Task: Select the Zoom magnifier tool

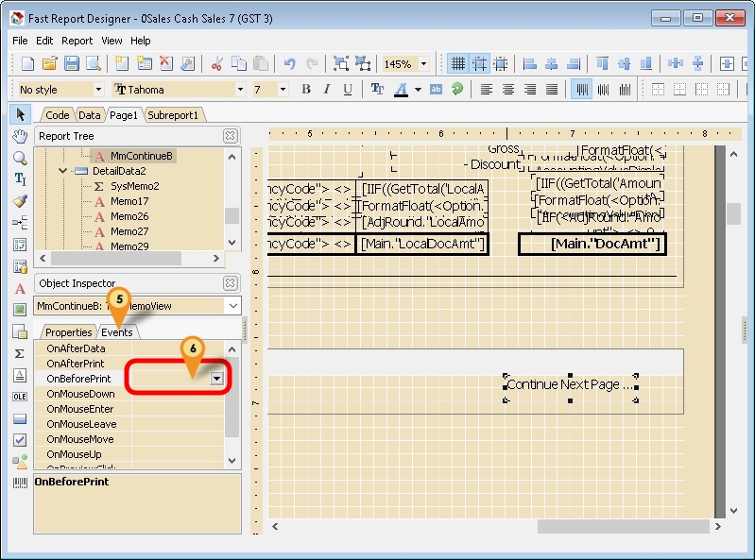Action: click(20, 158)
